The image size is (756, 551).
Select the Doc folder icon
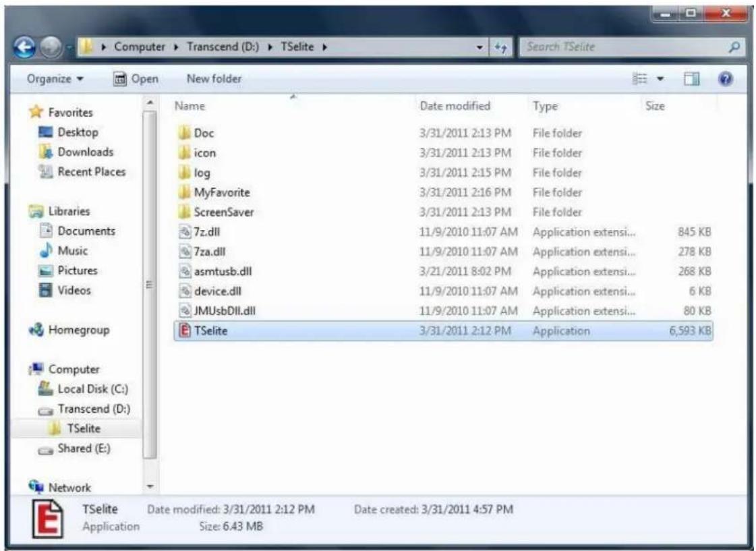(184, 133)
